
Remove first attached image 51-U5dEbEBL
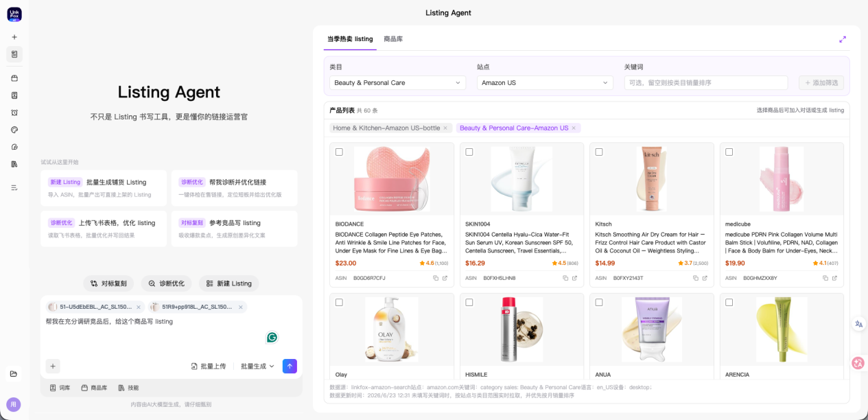pyautogui.click(x=138, y=307)
